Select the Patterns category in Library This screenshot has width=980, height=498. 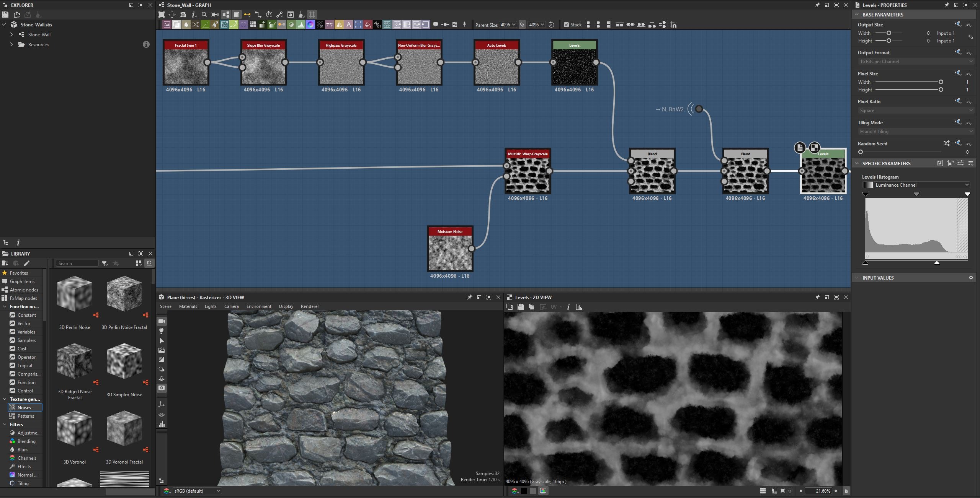tap(26, 416)
